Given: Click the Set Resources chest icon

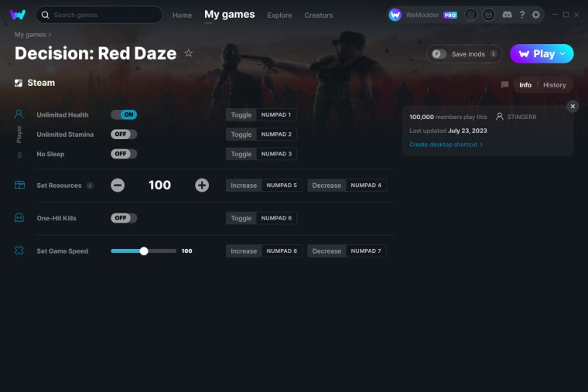Looking at the screenshot, I should 19,185.
